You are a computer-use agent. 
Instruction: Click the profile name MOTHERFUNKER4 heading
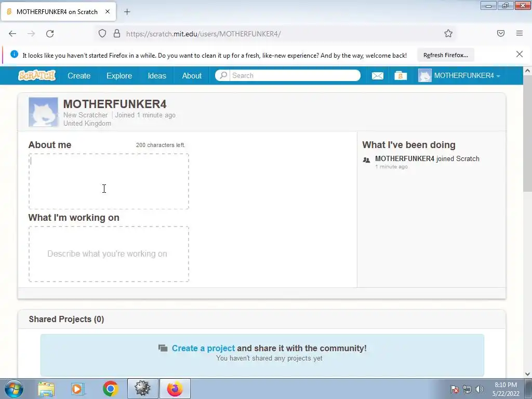point(115,104)
